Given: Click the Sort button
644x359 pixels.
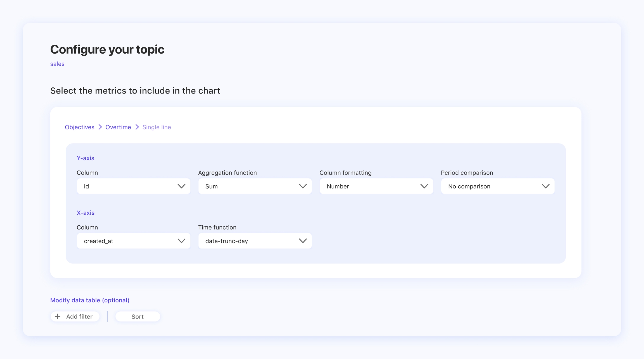Looking at the screenshot, I should tap(138, 317).
